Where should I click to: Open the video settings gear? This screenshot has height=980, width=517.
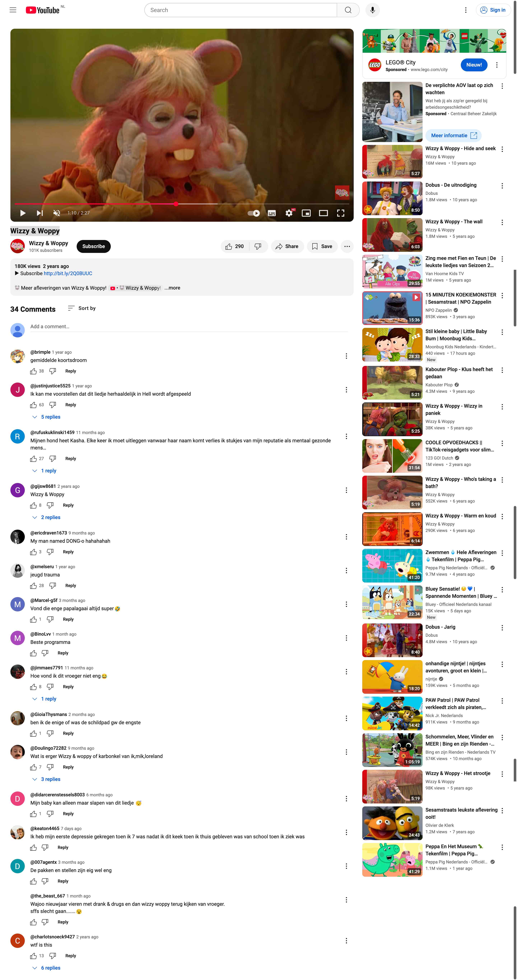(x=289, y=213)
